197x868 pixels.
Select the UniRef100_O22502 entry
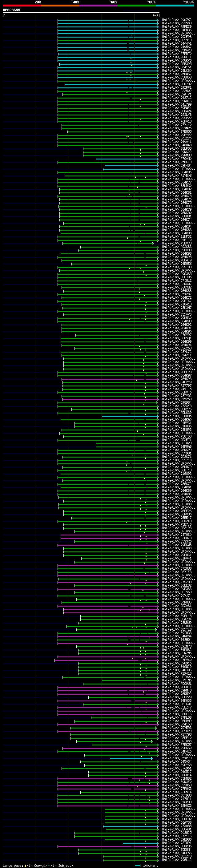[x=177, y=91]
